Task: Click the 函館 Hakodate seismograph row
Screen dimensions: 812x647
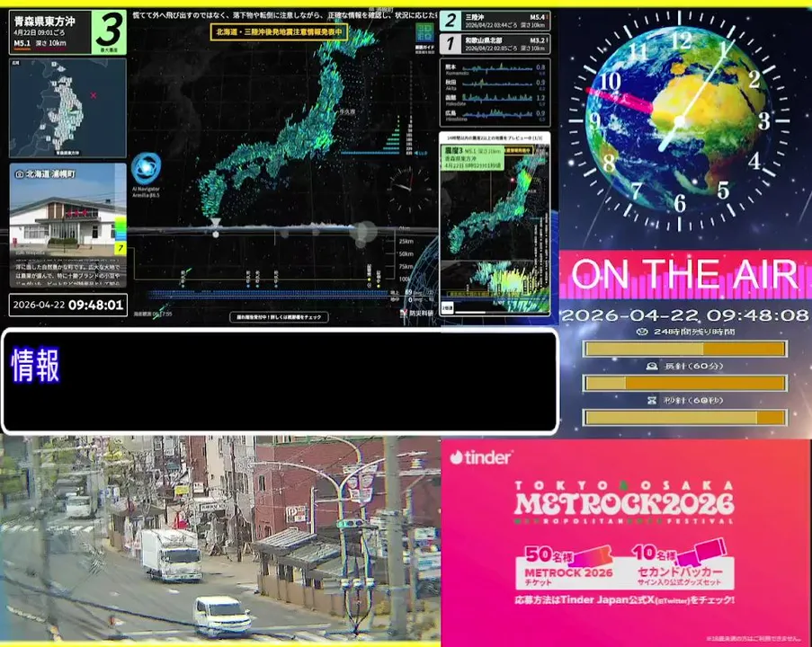Action: pyautogui.click(x=495, y=99)
